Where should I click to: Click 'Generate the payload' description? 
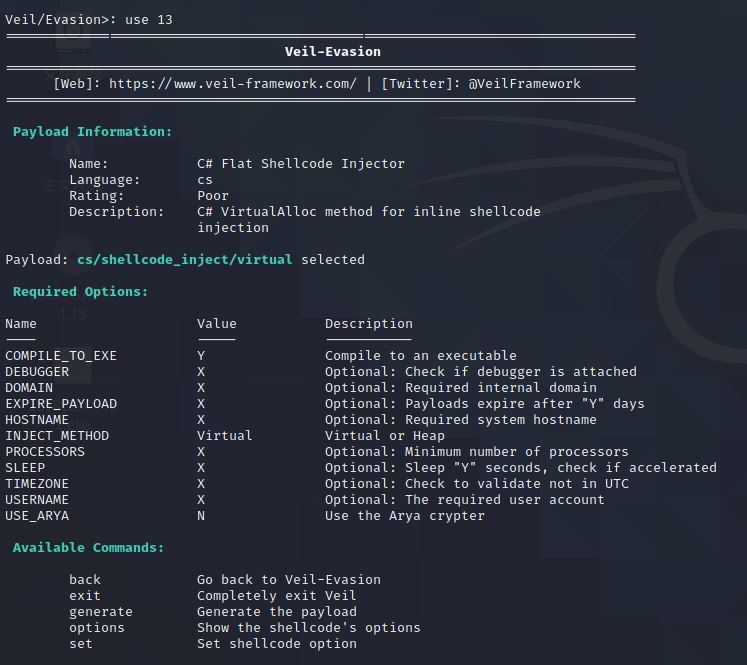(x=277, y=612)
